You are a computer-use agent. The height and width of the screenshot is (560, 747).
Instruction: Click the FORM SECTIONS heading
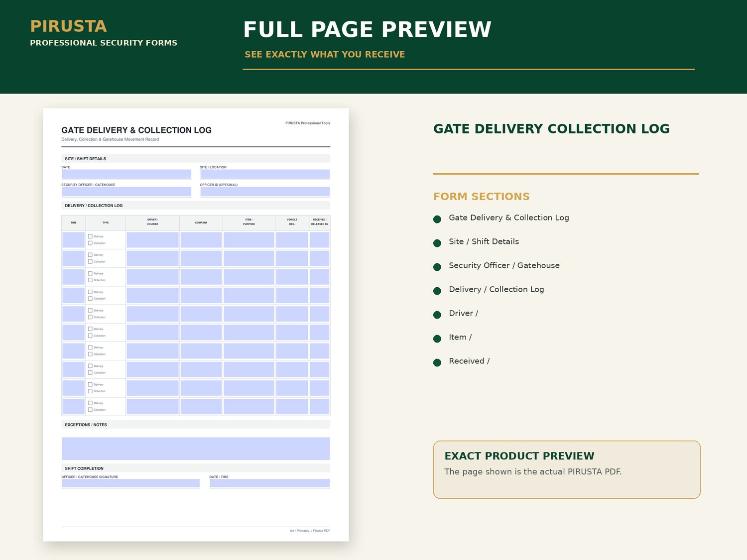coord(482,197)
